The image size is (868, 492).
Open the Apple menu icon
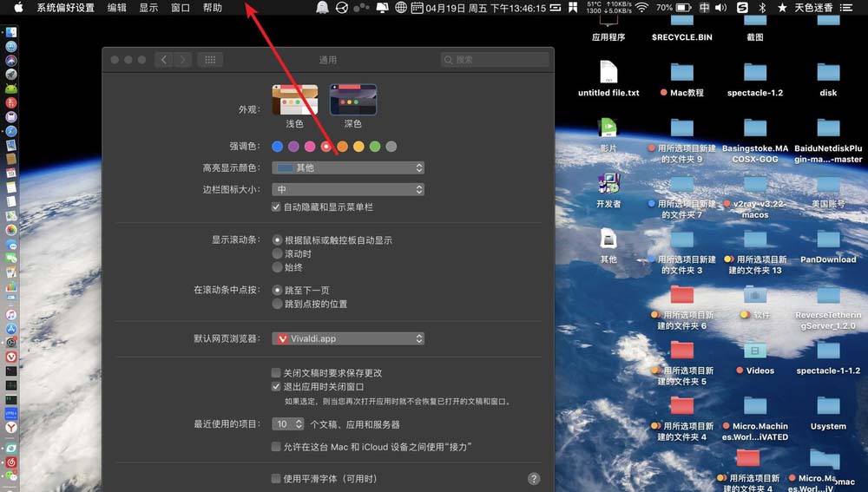[x=18, y=8]
